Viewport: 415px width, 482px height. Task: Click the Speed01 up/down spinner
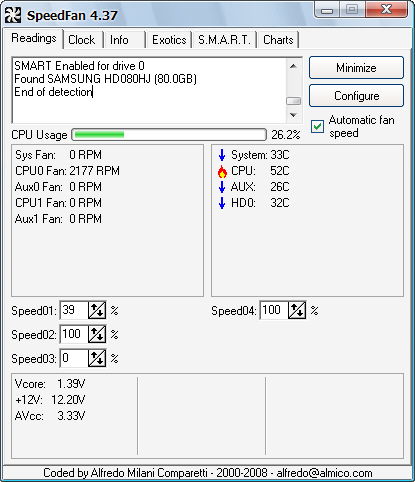tap(97, 310)
